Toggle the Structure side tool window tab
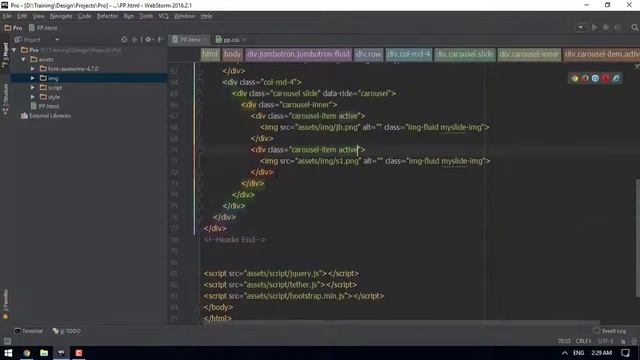The image size is (640, 360). 5,99
